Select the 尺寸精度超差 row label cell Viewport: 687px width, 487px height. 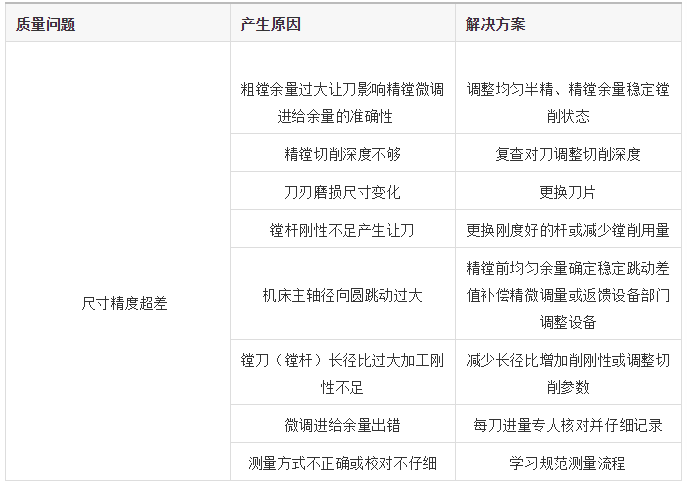tap(117, 303)
